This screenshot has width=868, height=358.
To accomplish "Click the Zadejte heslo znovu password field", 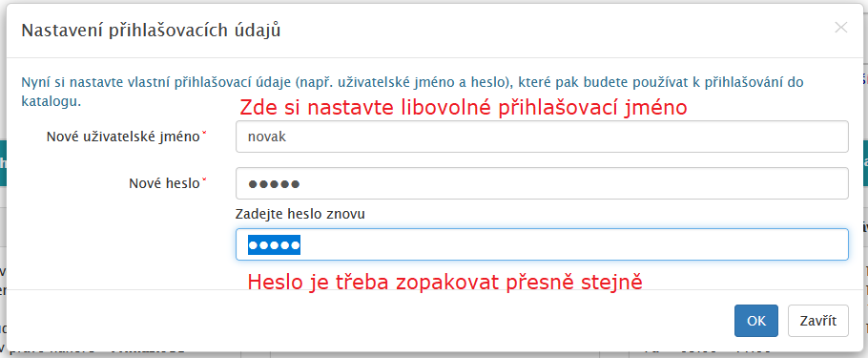I will [542, 244].
